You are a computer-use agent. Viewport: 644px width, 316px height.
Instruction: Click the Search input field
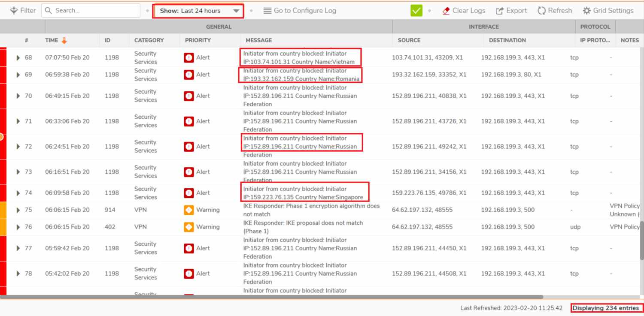click(x=94, y=11)
